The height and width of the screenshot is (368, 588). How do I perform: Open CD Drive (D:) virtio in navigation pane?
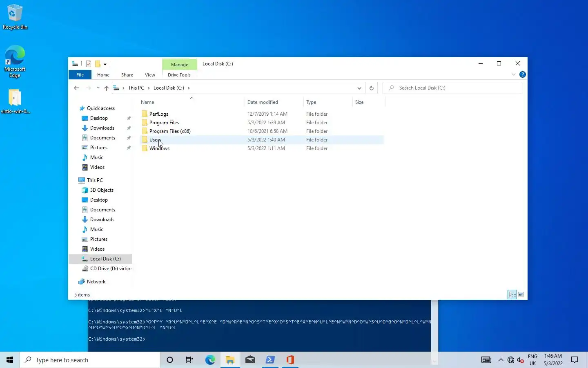coord(111,269)
